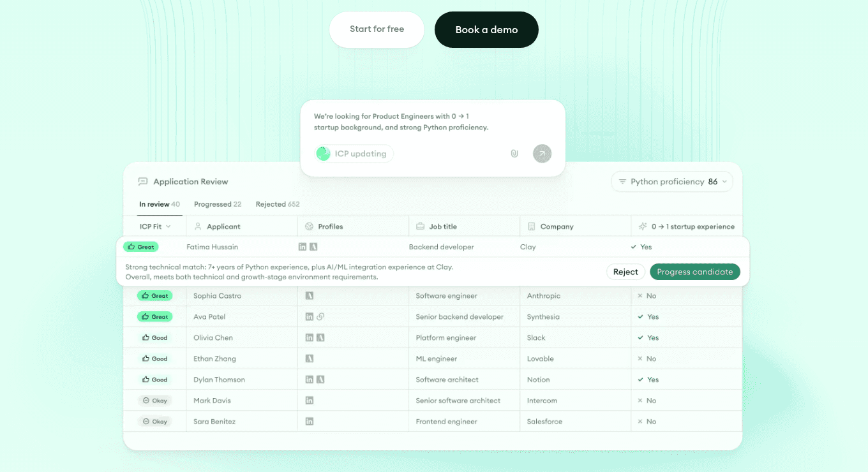Click the sparkle icon beside startup experience header
This screenshot has height=472, width=868.
click(643, 226)
